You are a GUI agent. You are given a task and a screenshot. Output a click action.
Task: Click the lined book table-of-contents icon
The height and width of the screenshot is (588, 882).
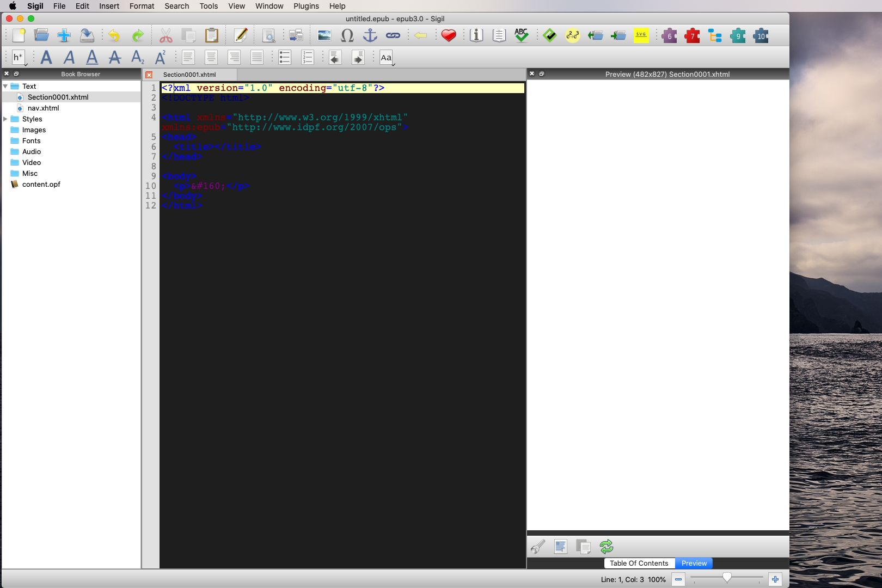(499, 36)
